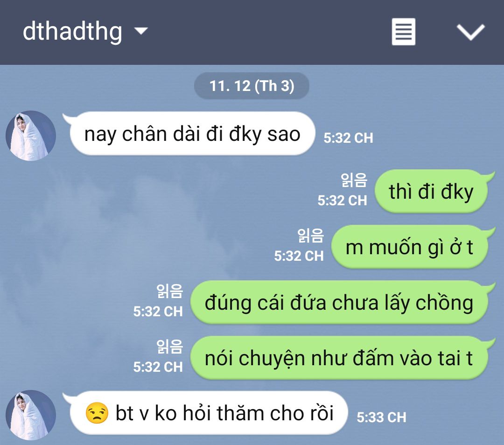Select bubble 'đúng cái đứa chưa lấy chồng'

339,302
